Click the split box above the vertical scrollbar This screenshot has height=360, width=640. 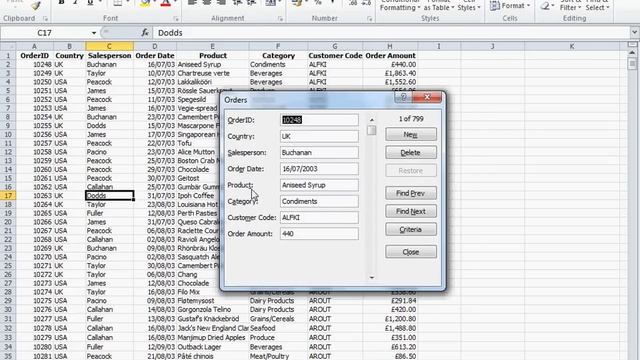tap(632, 44)
